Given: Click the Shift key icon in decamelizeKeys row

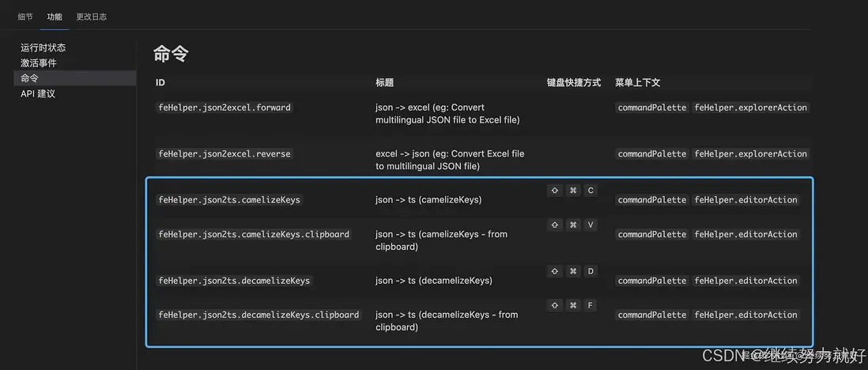Looking at the screenshot, I should click(554, 271).
